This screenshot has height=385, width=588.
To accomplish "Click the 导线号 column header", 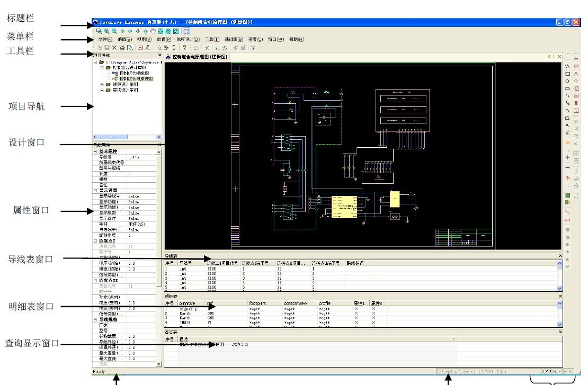I will 185,263.
